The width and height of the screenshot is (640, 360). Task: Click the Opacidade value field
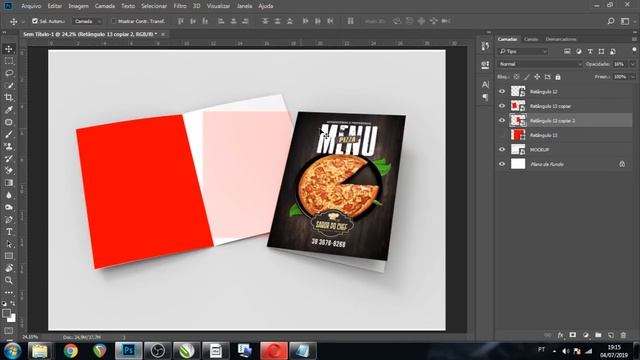coord(620,64)
